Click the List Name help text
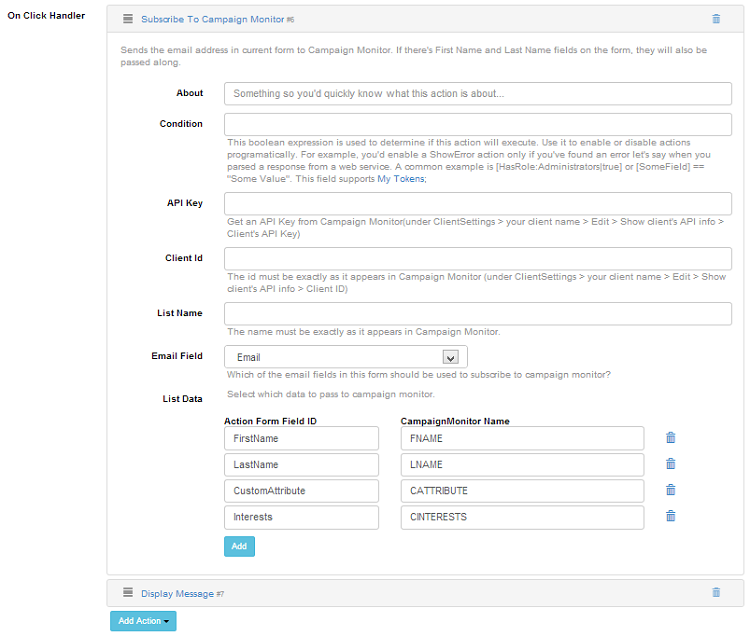 [x=364, y=332]
